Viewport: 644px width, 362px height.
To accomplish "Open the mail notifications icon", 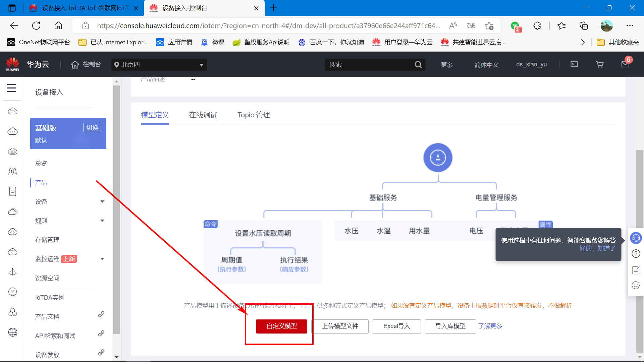I will (x=625, y=64).
